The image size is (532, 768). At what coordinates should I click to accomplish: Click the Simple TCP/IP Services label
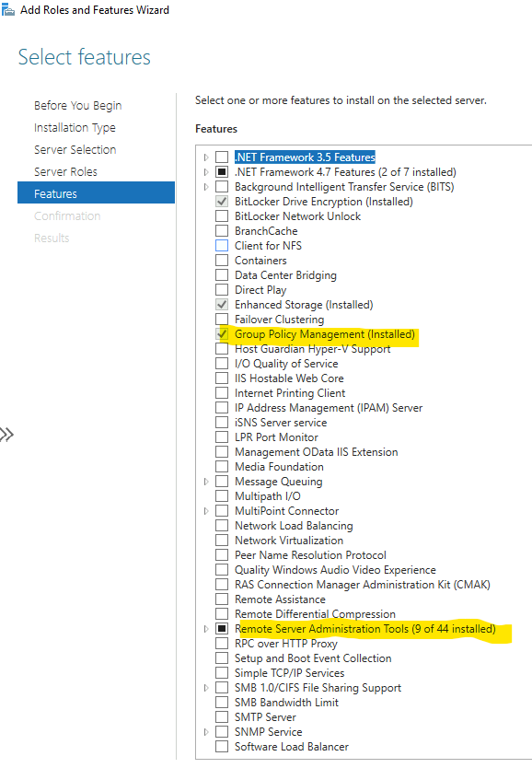pos(289,672)
